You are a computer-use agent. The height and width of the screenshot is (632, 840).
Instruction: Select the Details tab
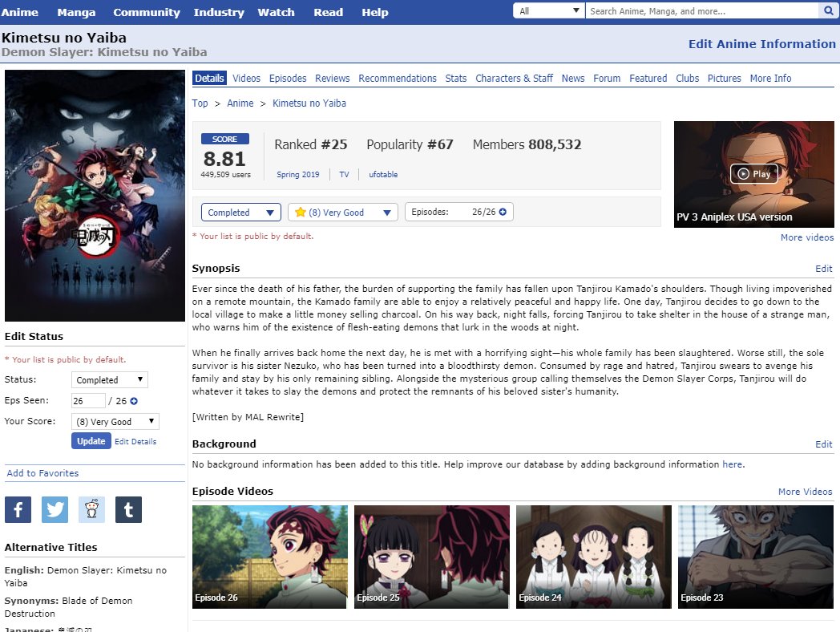(209, 79)
